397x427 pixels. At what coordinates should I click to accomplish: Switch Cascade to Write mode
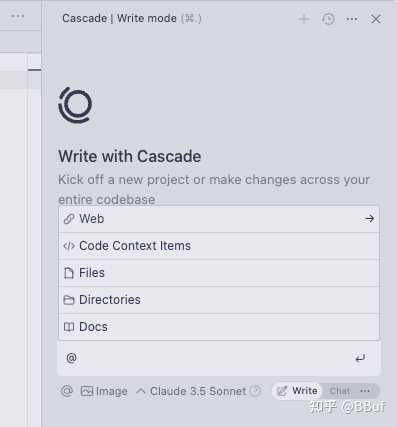[297, 391]
